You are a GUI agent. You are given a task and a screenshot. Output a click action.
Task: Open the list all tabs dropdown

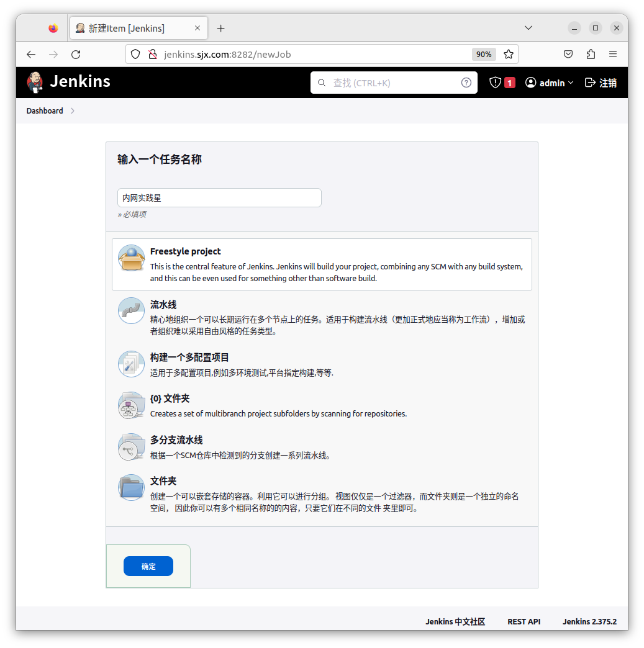[x=528, y=28]
